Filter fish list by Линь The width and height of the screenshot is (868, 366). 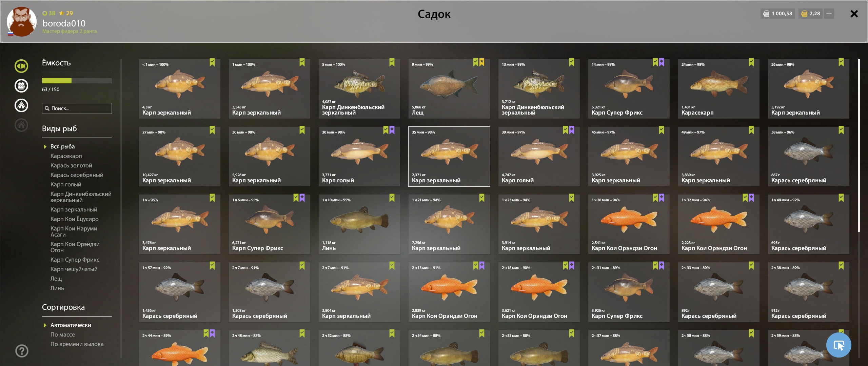[57, 288]
